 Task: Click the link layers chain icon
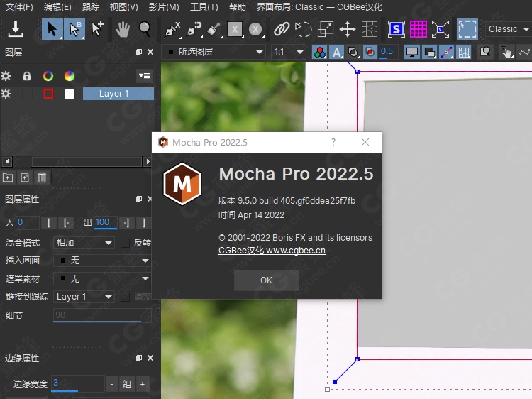282,29
